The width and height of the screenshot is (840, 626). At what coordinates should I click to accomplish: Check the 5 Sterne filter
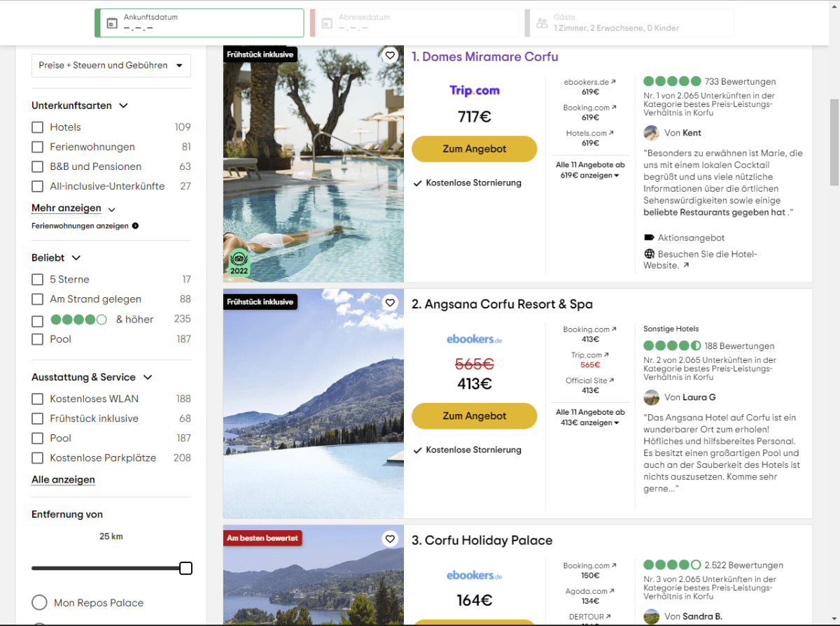[x=37, y=279]
